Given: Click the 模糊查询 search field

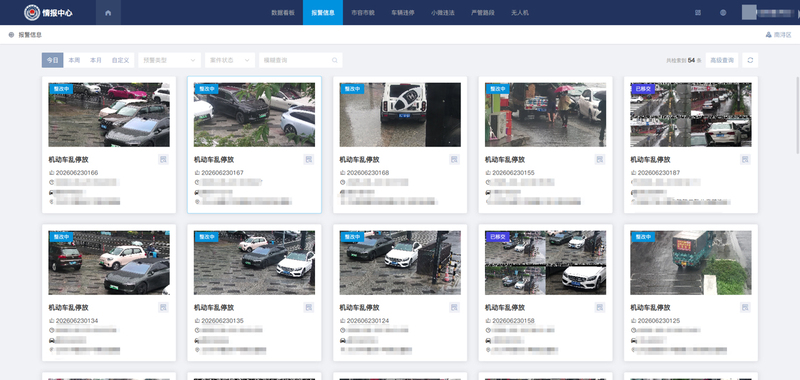Looking at the screenshot, I should point(301,60).
